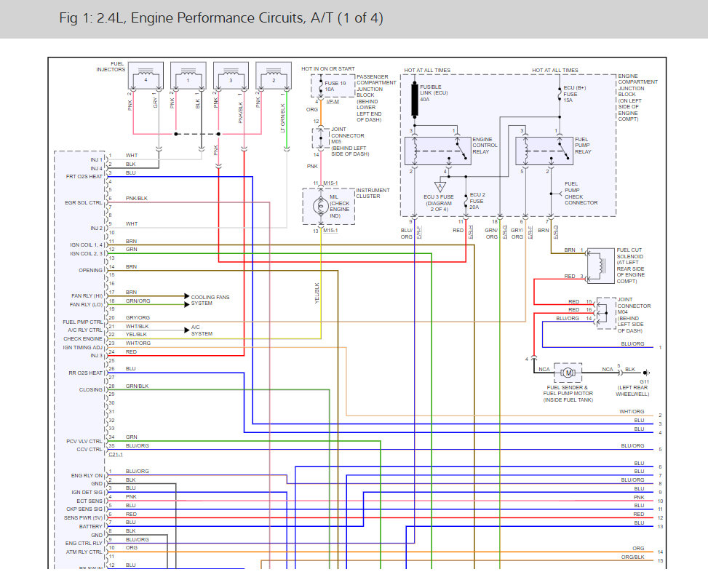
Task: Click the "FUEL CUT SOLENOID" label
Action: [630, 253]
